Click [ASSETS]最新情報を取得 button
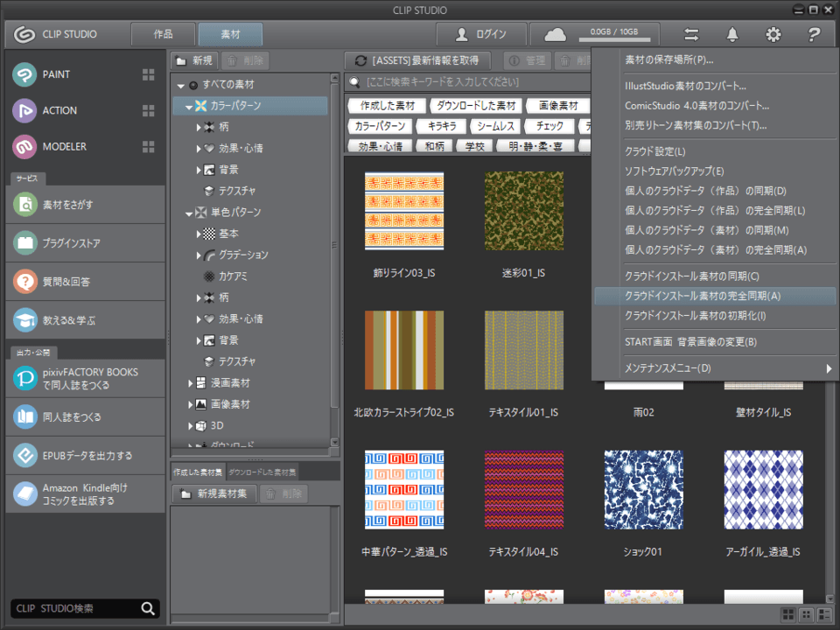The height and width of the screenshot is (630, 840). (x=416, y=60)
